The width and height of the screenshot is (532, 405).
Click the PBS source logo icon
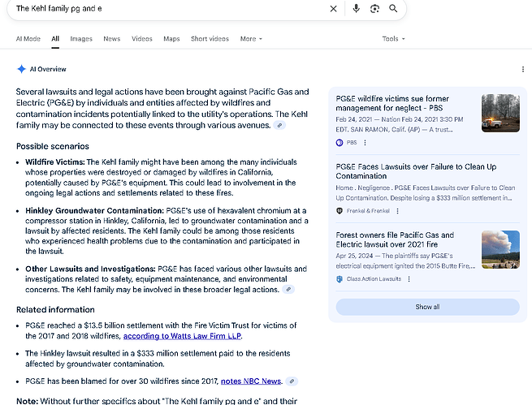point(340,143)
